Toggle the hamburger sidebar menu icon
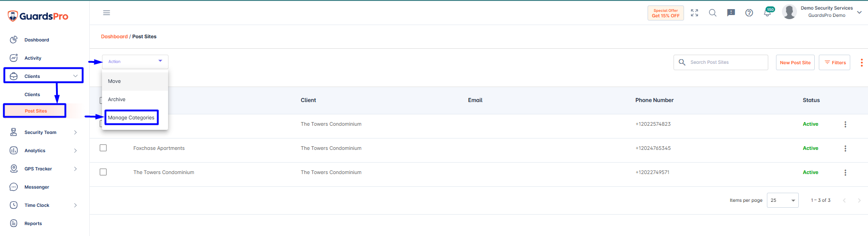The height and width of the screenshot is (236, 868). (x=107, y=13)
